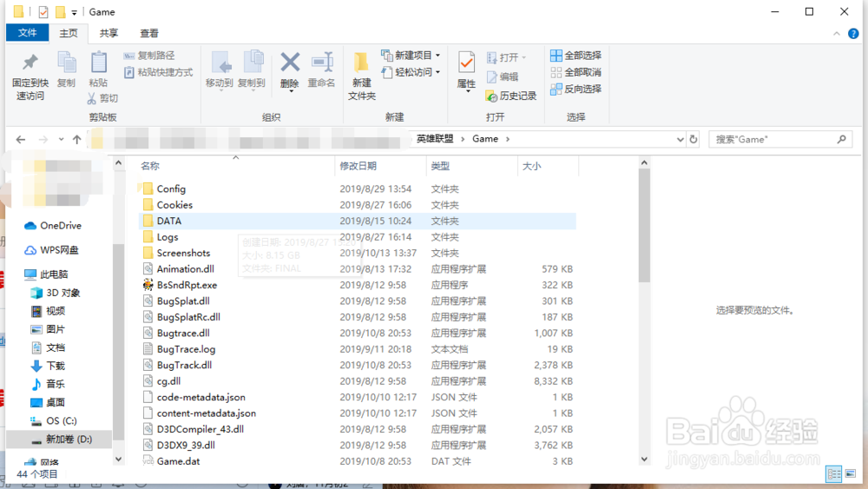868x489 pixels.
Task: Click Select none (全部取消)
Action: pos(575,72)
